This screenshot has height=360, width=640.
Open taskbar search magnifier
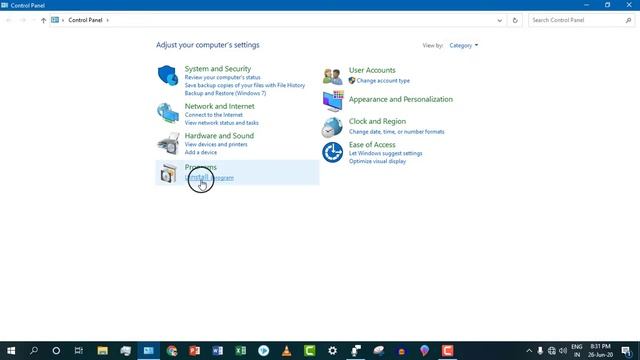34,351
